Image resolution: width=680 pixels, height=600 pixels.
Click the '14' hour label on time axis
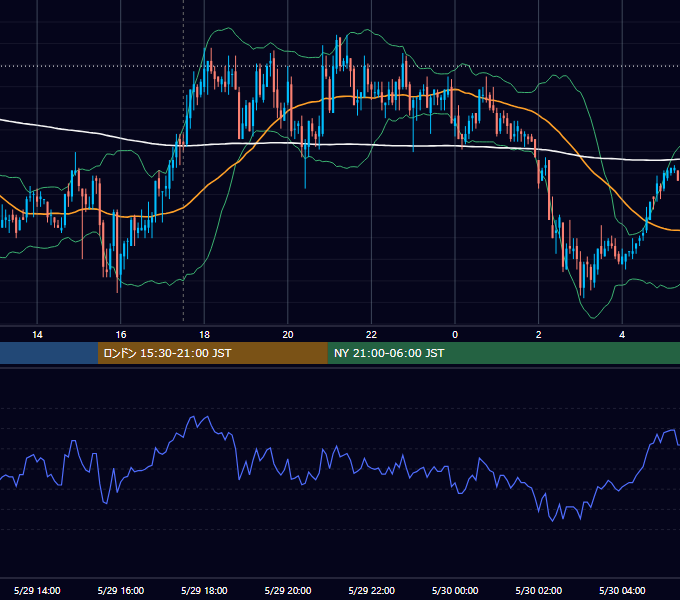[x=37, y=335]
